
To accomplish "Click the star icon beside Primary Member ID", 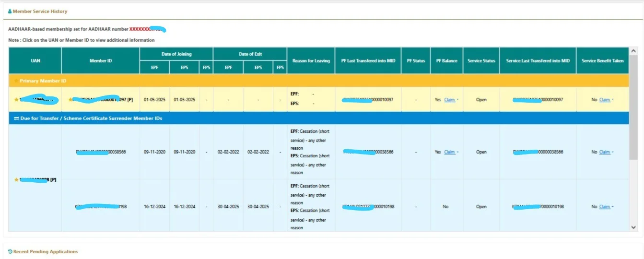I will 17,81.
